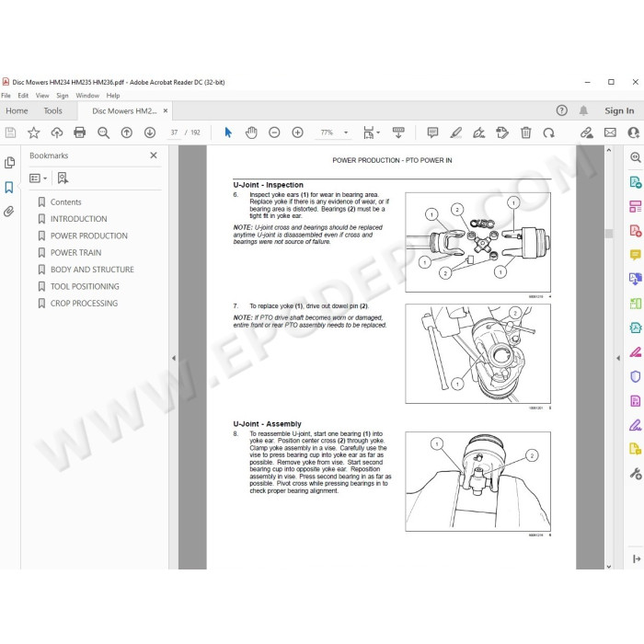Upload file to cloud icon
644x644 pixels.
(x=57, y=132)
